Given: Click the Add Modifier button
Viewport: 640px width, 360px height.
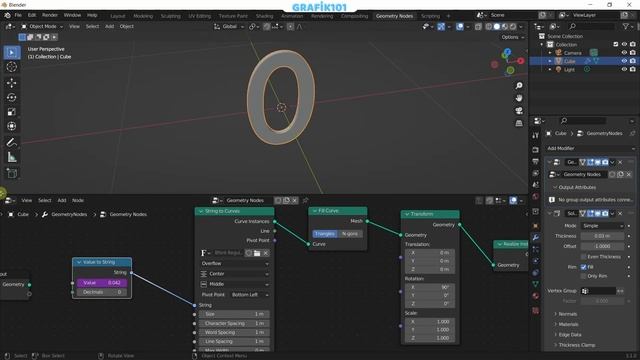Looking at the screenshot, I should 590,149.
